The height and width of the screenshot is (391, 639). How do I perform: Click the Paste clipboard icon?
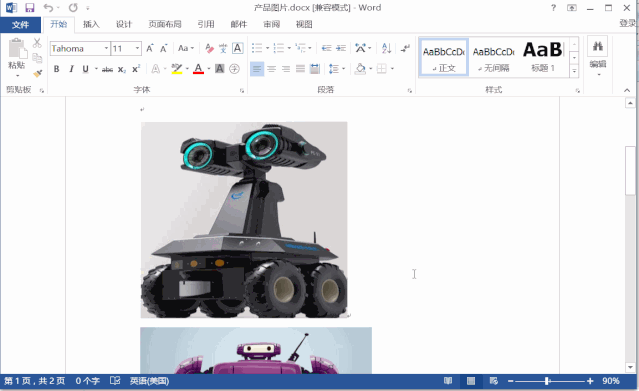click(17, 49)
